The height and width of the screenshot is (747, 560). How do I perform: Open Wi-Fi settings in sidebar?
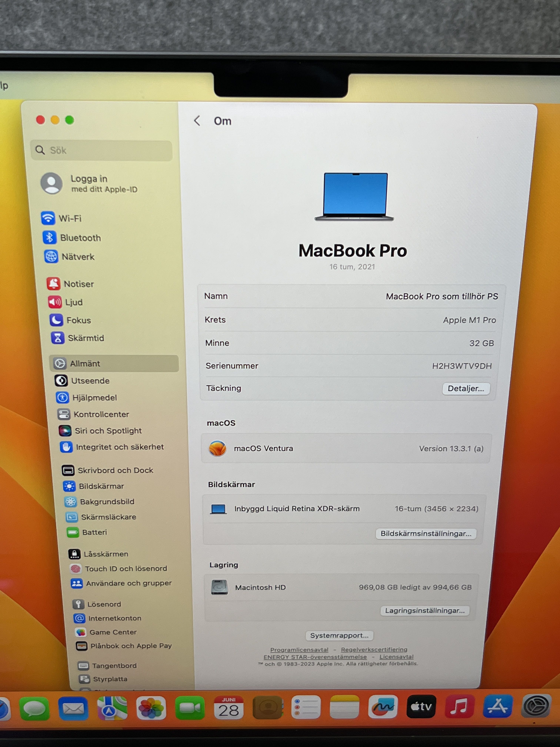tap(69, 218)
